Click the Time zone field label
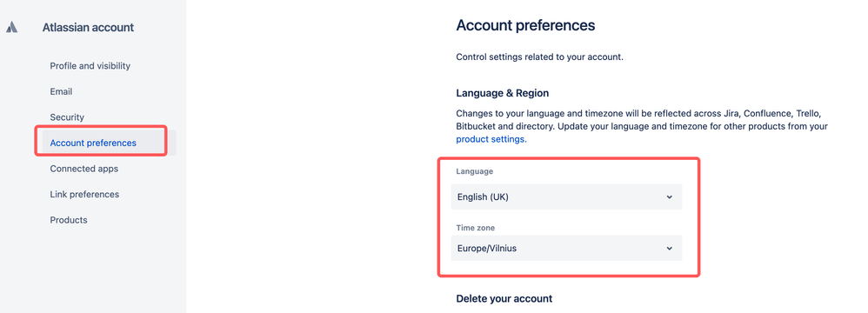 coord(475,227)
